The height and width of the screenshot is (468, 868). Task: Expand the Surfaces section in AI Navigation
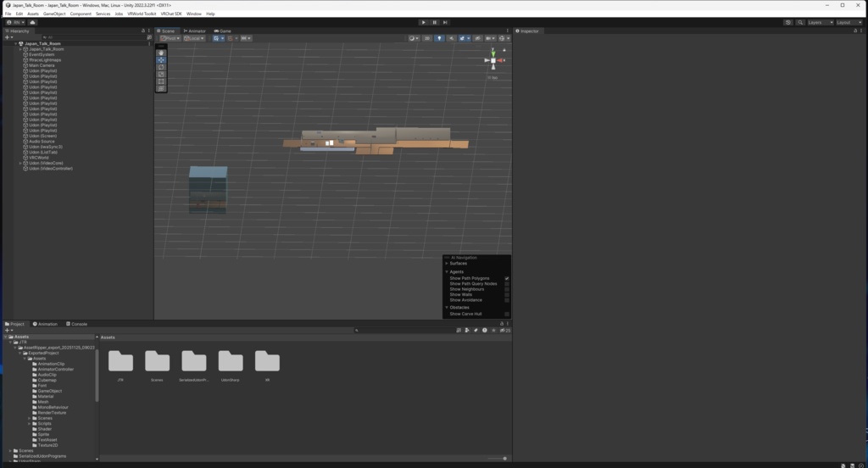(447, 264)
